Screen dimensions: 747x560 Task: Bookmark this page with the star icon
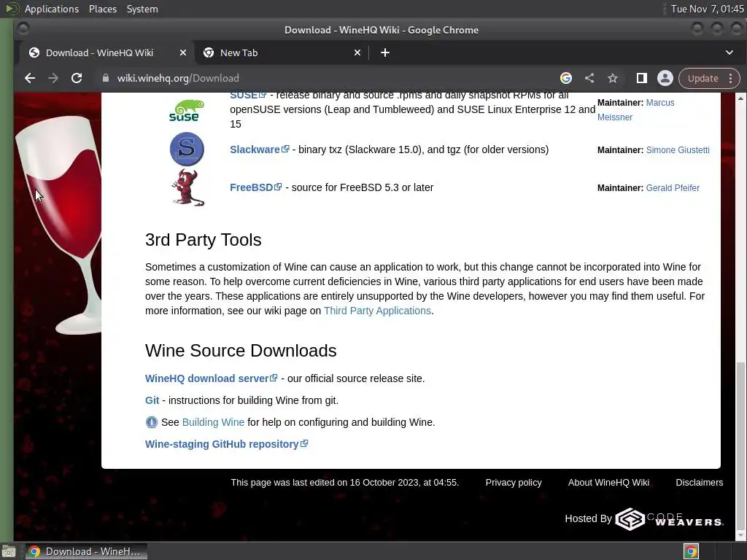point(613,78)
